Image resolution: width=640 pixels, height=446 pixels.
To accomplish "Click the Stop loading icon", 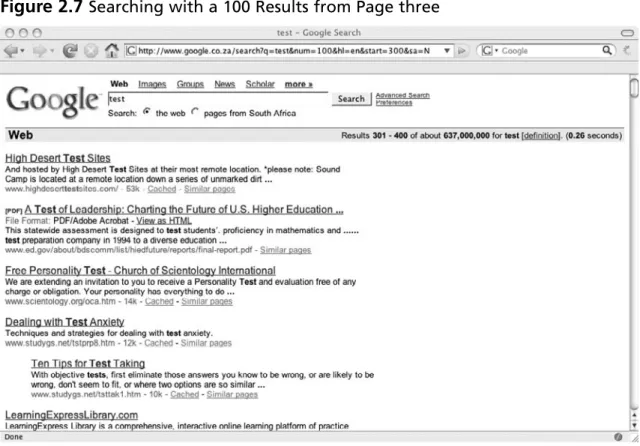I will point(91,51).
